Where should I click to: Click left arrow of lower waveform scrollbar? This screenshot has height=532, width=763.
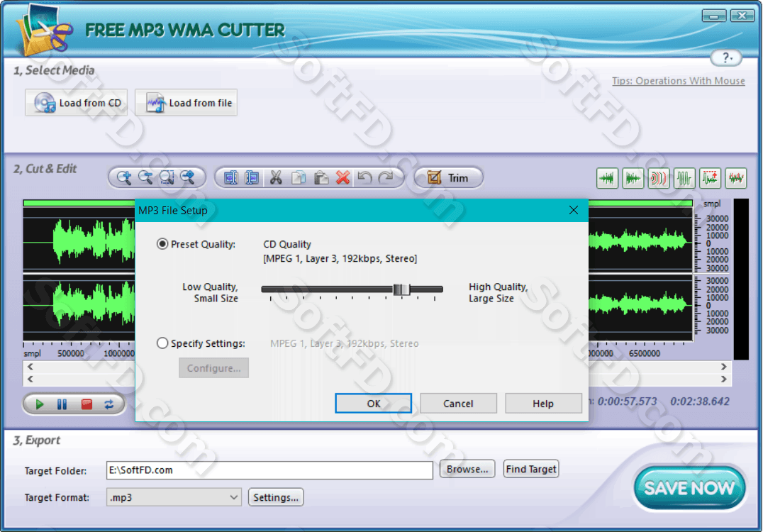[30, 379]
